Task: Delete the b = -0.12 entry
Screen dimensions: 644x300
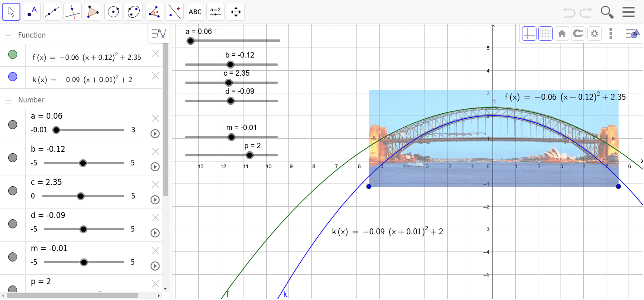Action: click(156, 151)
